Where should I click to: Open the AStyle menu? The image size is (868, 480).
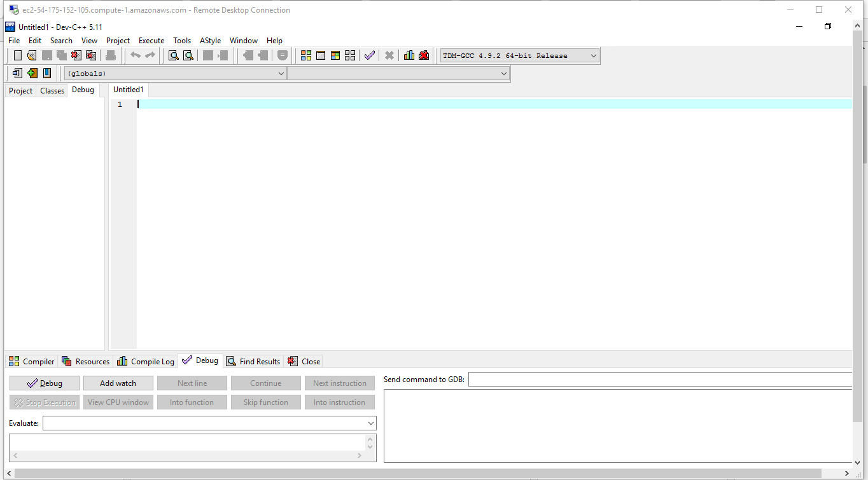tap(210, 40)
